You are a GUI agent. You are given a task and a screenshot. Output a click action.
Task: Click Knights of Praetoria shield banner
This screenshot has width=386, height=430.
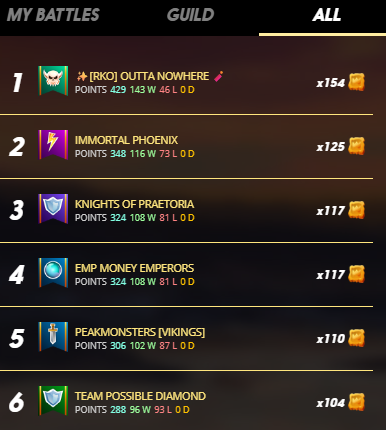click(x=53, y=208)
